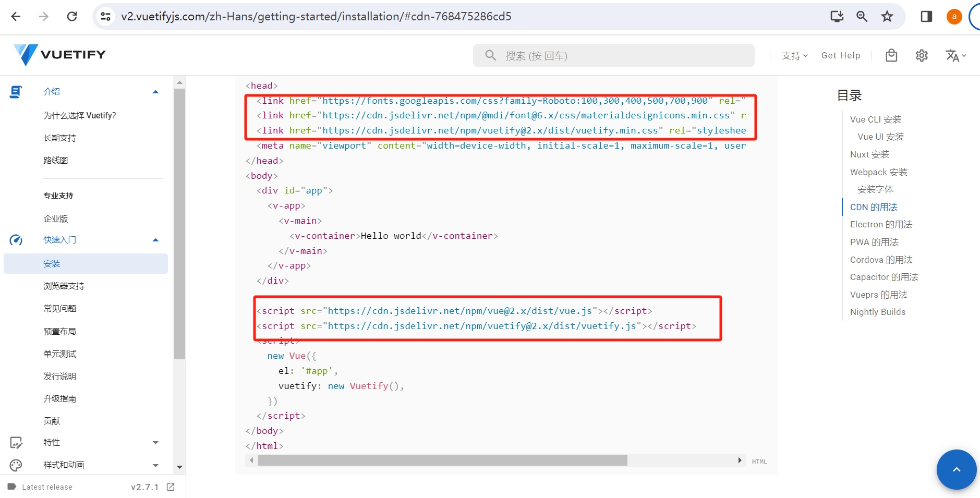Expand the 样式和动画 sidebar group

tap(155, 465)
